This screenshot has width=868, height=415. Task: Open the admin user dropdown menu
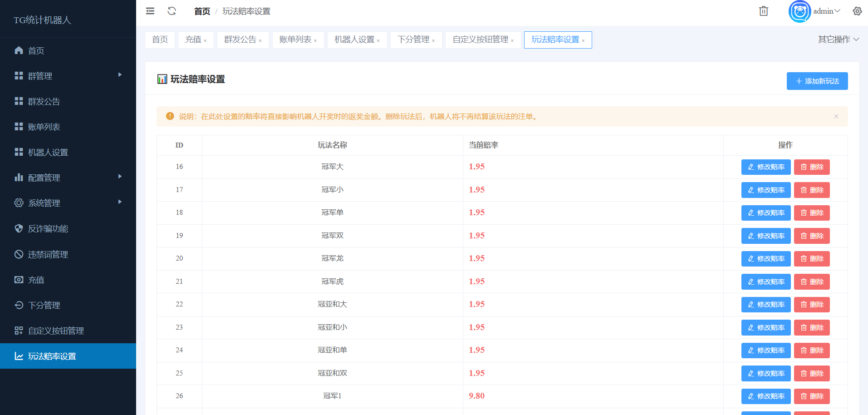click(x=827, y=11)
